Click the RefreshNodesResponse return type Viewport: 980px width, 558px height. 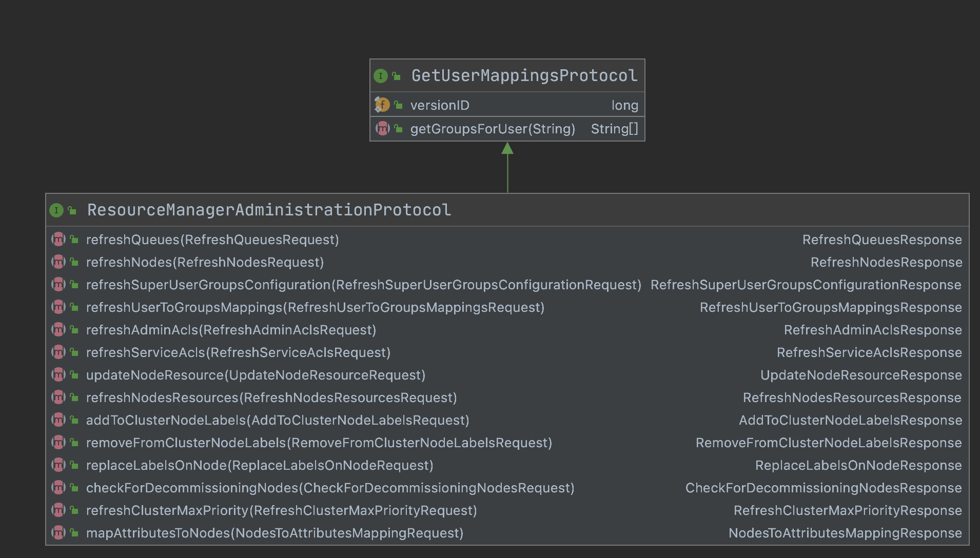pyautogui.click(x=886, y=262)
